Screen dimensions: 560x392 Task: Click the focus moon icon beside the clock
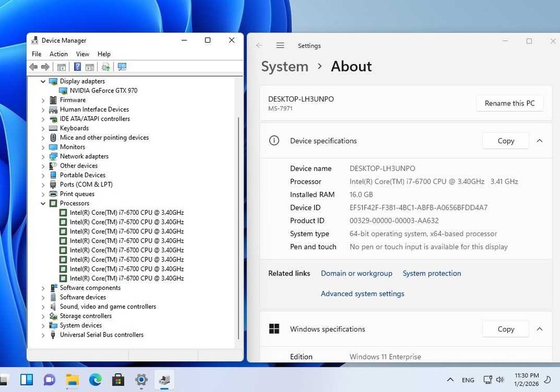[547, 380]
